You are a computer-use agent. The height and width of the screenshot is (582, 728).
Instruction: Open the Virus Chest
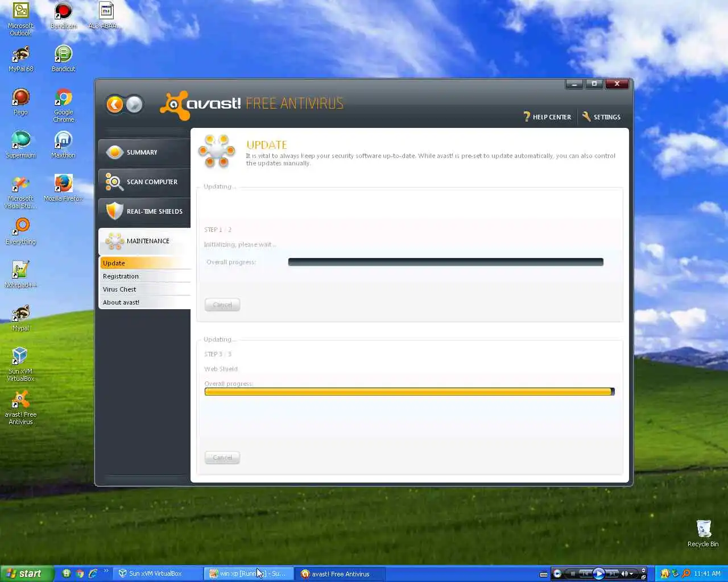146,289
